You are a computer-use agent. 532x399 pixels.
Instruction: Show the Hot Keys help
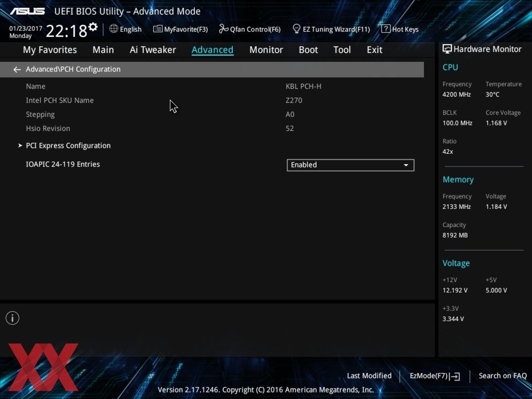400,29
